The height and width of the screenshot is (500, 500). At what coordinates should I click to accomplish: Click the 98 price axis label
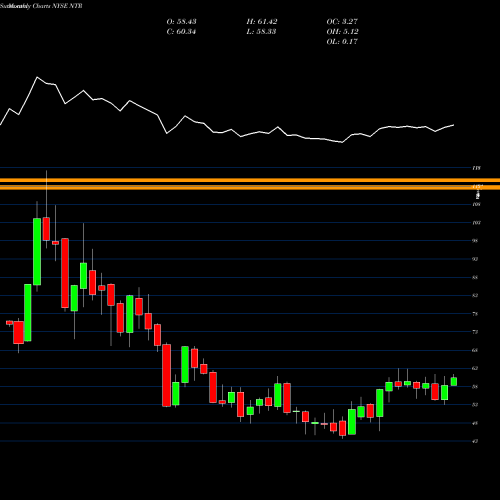[x=475, y=241]
